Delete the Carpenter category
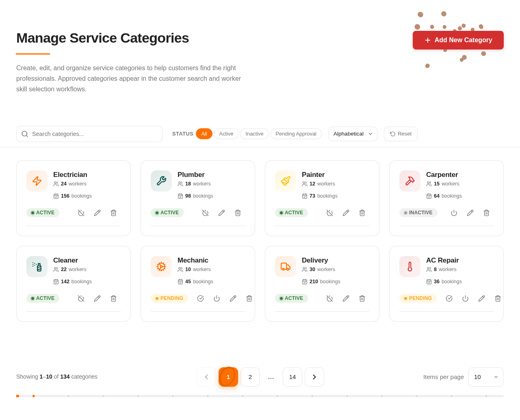 pyautogui.click(x=487, y=213)
